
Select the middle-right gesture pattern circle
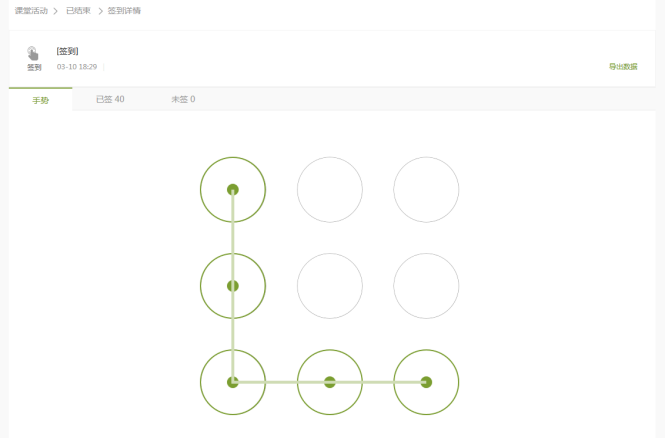pos(426,286)
